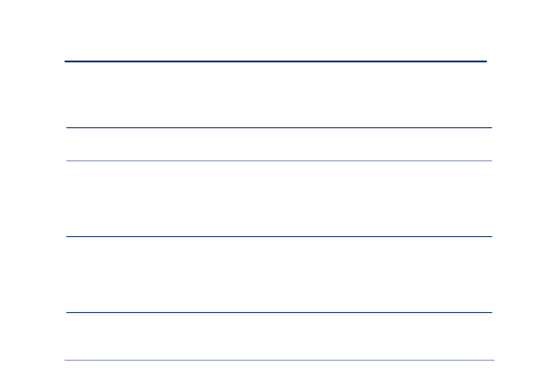The height and width of the screenshot is (392, 555).
Task: Click the empty space below the thick header line
Action: click(276, 94)
